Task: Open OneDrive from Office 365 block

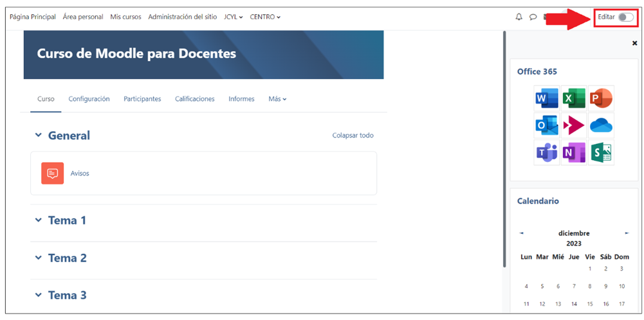Action: click(601, 125)
